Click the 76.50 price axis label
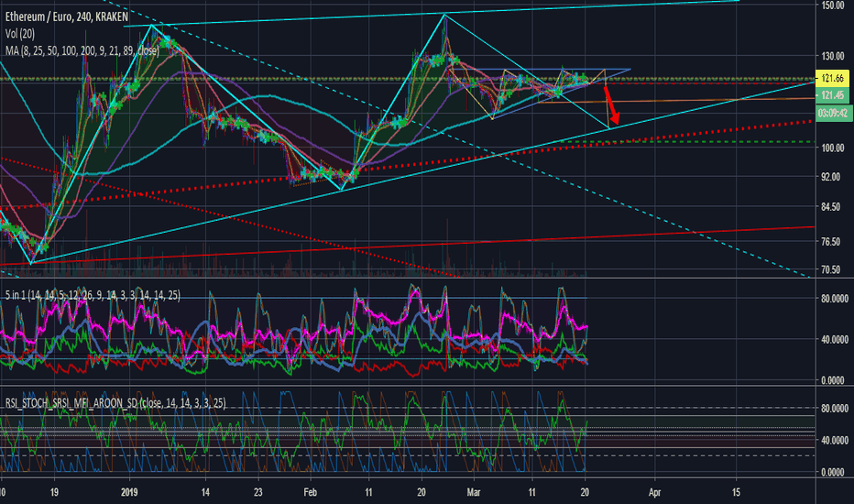854x504 pixels. click(x=830, y=241)
